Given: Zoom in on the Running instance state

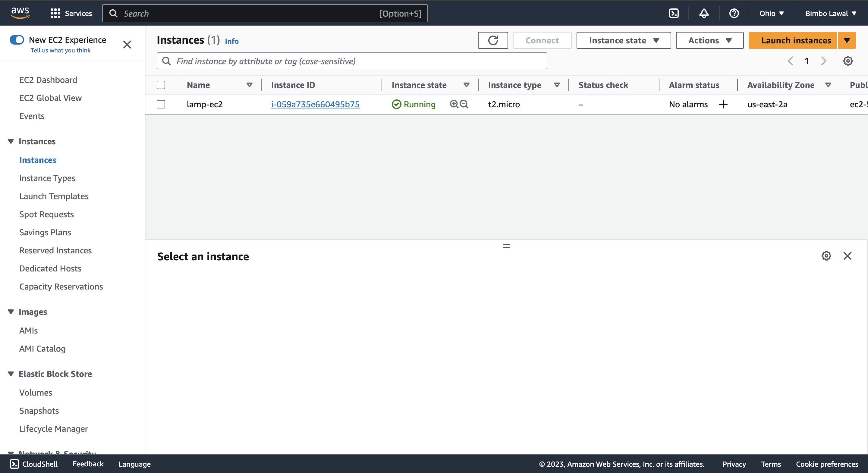Looking at the screenshot, I should pos(454,104).
